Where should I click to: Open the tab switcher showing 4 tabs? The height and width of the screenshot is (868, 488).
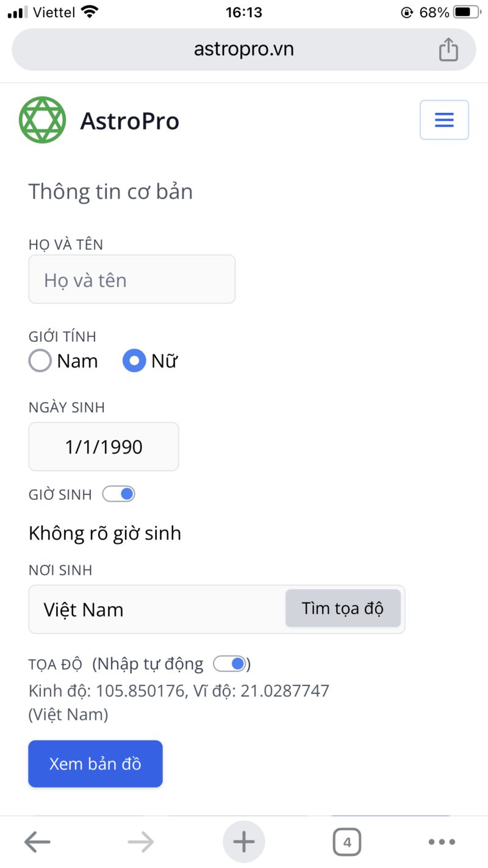tap(346, 841)
